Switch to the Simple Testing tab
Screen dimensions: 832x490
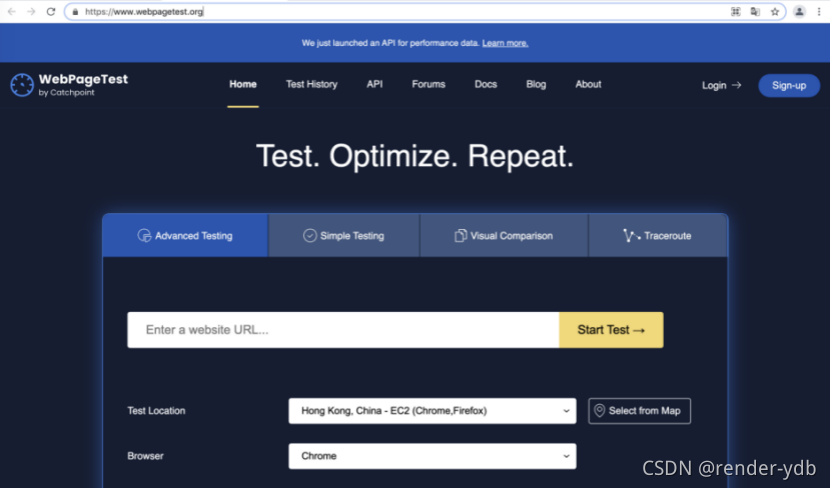344,236
